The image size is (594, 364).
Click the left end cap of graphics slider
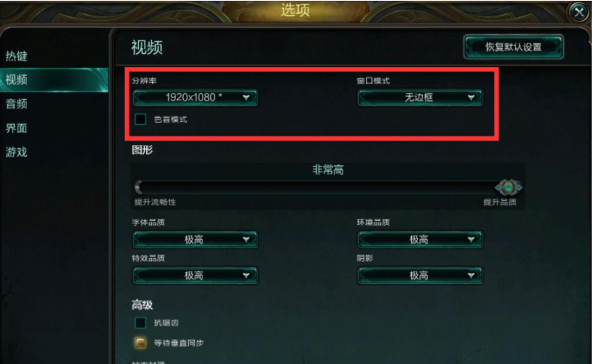[x=139, y=187]
